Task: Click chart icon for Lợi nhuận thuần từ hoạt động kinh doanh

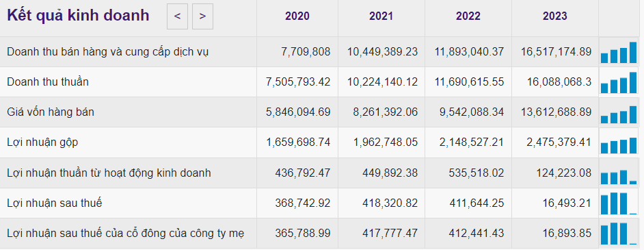Action: point(619,173)
